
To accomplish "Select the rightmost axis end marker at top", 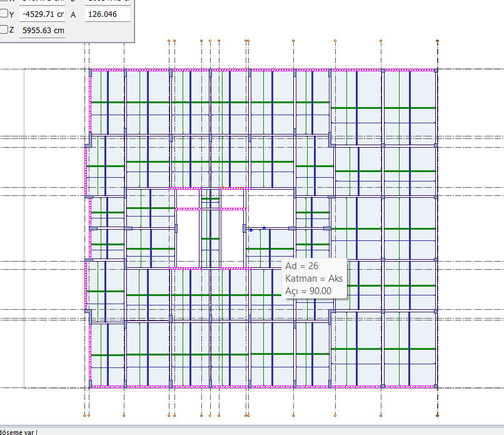I will 437,41.
